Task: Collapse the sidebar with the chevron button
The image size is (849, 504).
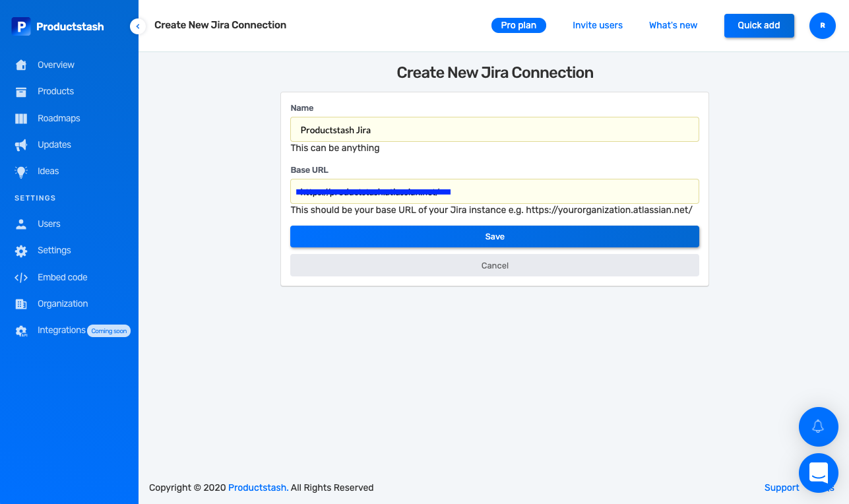Action: pyautogui.click(x=138, y=26)
